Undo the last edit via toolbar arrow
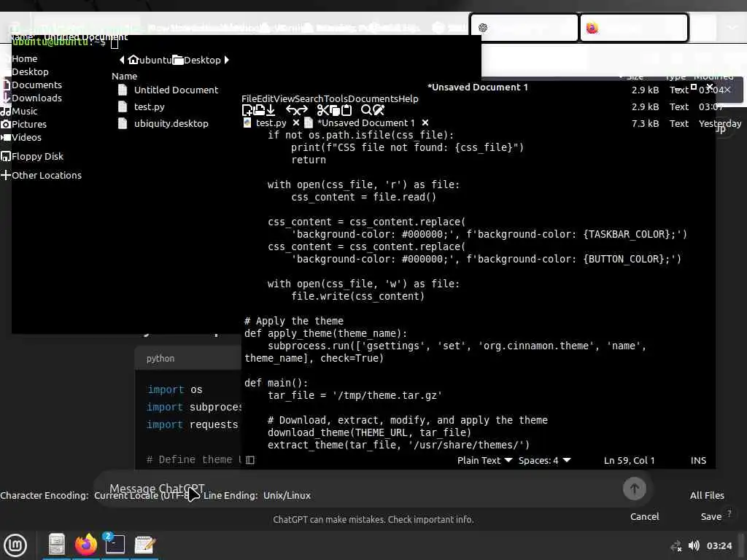Screen dimensions: 747x560 point(290,111)
